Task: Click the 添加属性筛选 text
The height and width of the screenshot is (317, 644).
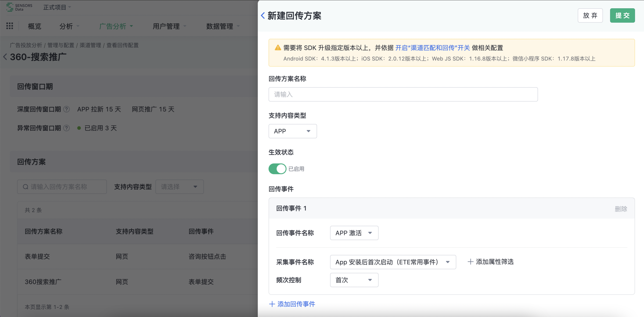Action: 495,262
